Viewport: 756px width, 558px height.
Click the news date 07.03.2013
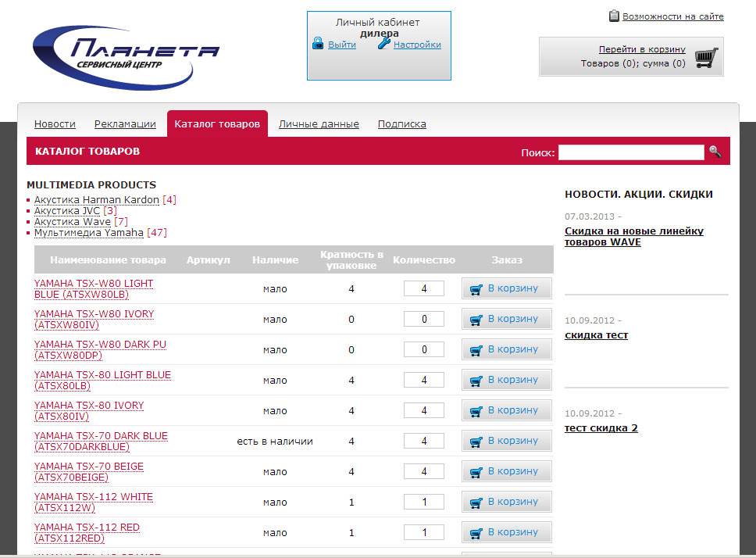pos(590,216)
